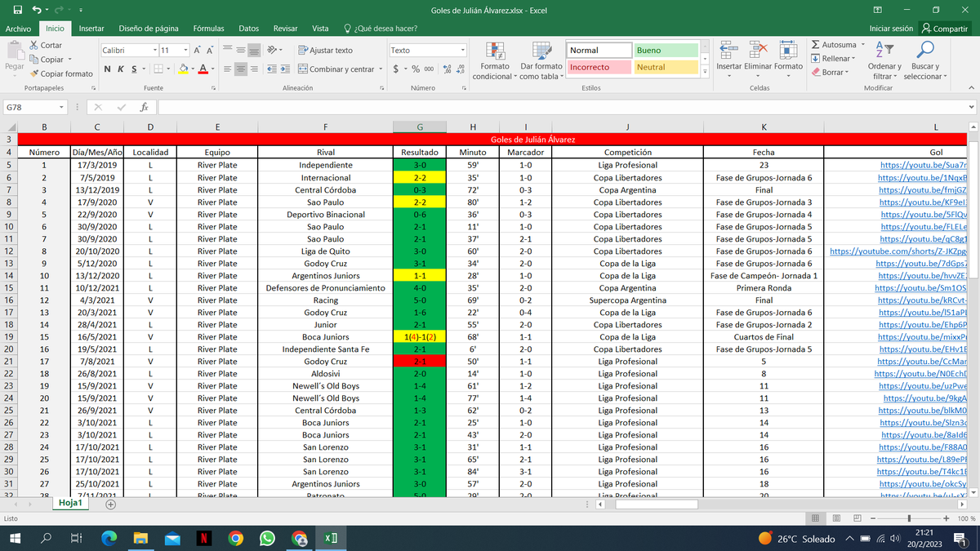Toggle top vertical alignment
Image resolution: width=980 pixels, height=551 pixels.
(228, 50)
